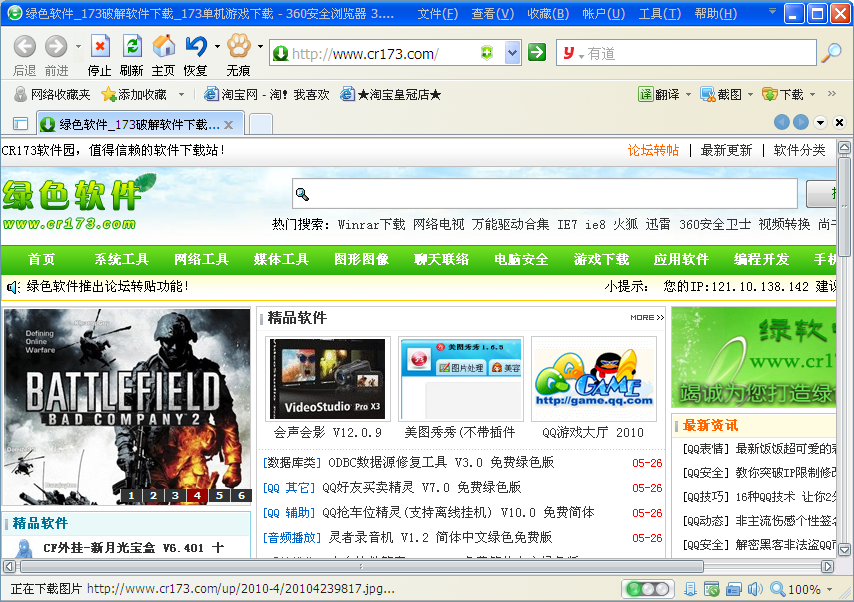Image resolution: width=854 pixels, height=602 pixels.
Task: Click the search magnifier icon
Action: click(x=831, y=53)
